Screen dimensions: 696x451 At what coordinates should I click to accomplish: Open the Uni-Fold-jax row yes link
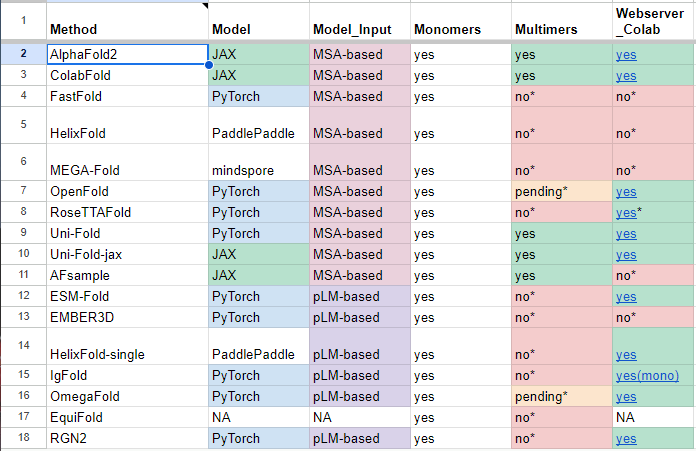[x=626, y=255]
